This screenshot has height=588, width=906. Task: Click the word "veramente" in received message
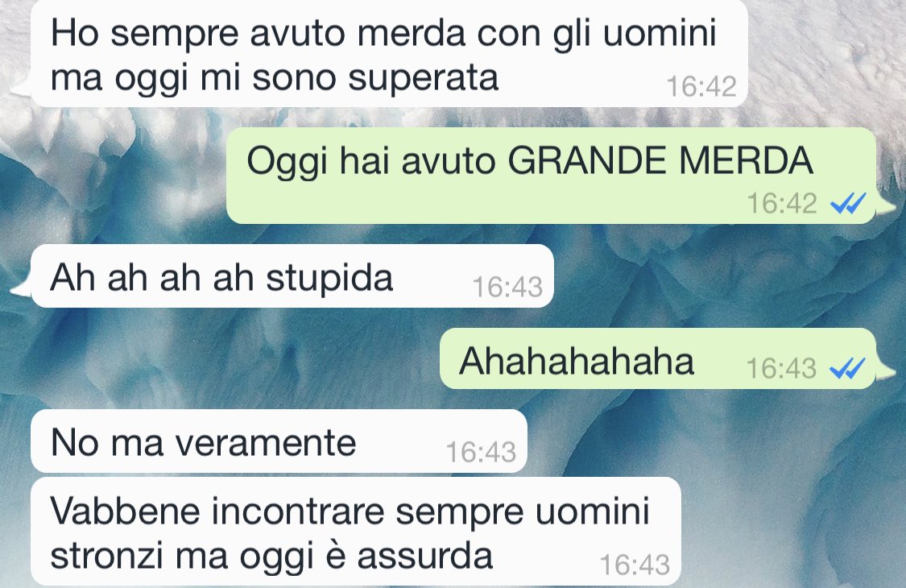[266, 444]
